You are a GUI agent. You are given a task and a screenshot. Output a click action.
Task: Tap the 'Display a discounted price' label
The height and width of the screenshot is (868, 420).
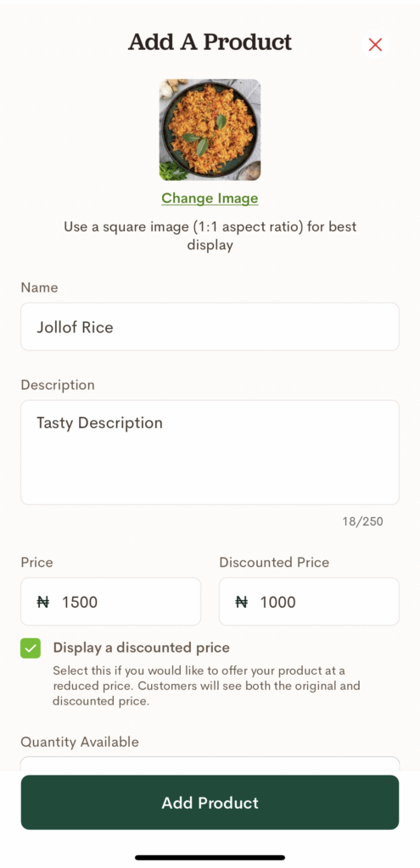click(x=142, y=648)
